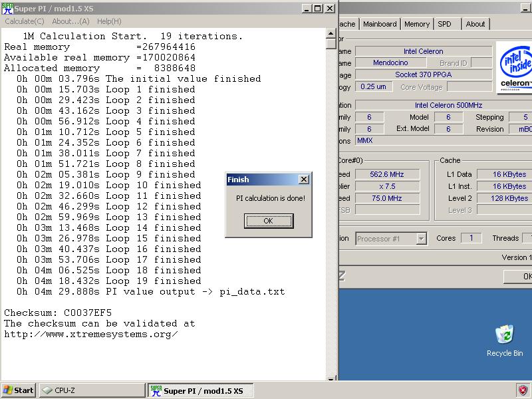532x399 pixels.
Task: Click the Stepping value '5'
Action: coord(521,117)
